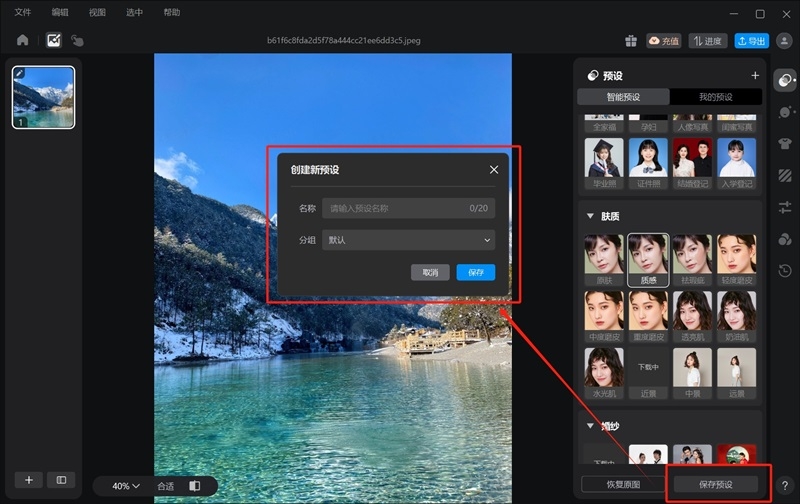This screenshot has width=800, height=504.
Task: Open the 分组 dropdown set to 默认
Action: coord(408,240)
